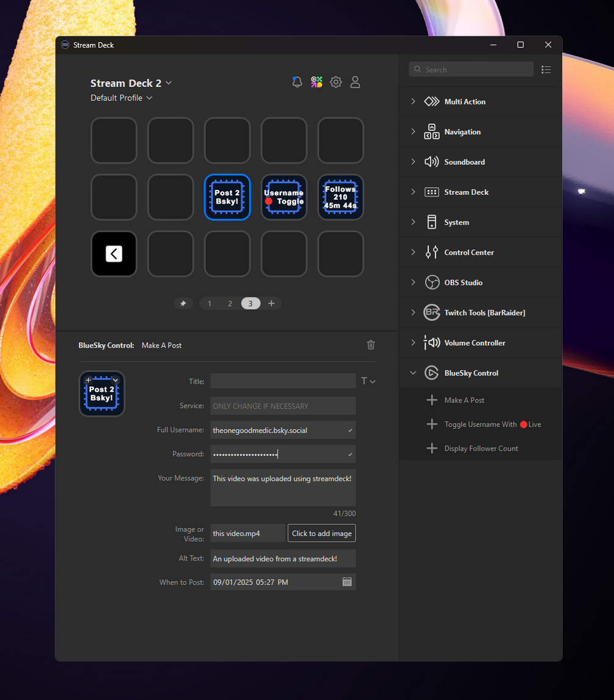
Task: Click the Control Center sliders icon
Action: click(x=432, y=252)
